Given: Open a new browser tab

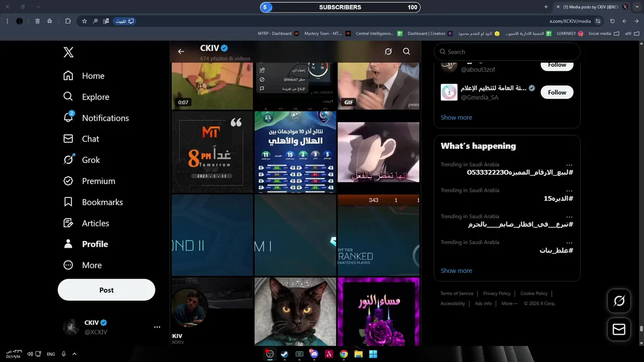Looking at the screenshot, I should pos(546,7).
